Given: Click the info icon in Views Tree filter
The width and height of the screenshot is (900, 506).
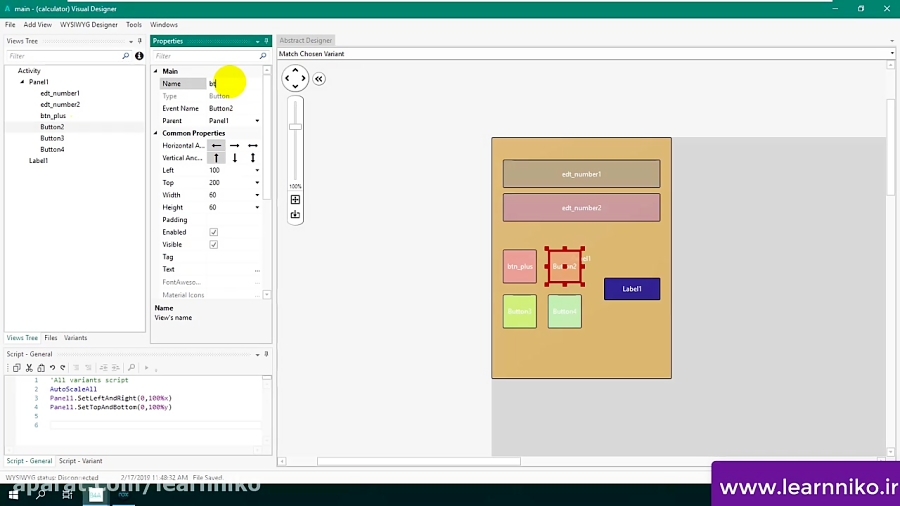Looking at the screenshot, I should pyautogui.click(x=139, y=56).
